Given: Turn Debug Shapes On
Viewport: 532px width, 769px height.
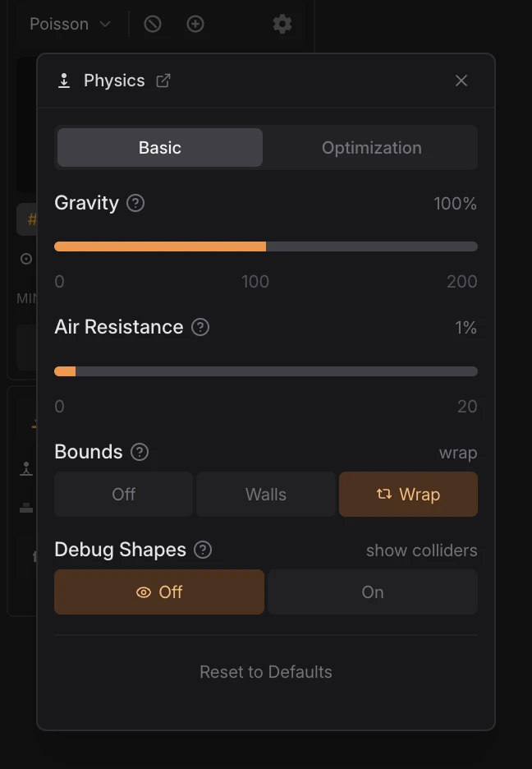Looking at the screenshot, I should pyautogui.click(x=372, y=592).
